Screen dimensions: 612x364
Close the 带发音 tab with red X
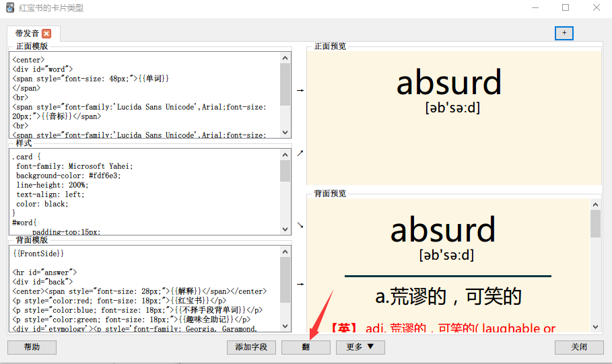click(x=46, y=34)
